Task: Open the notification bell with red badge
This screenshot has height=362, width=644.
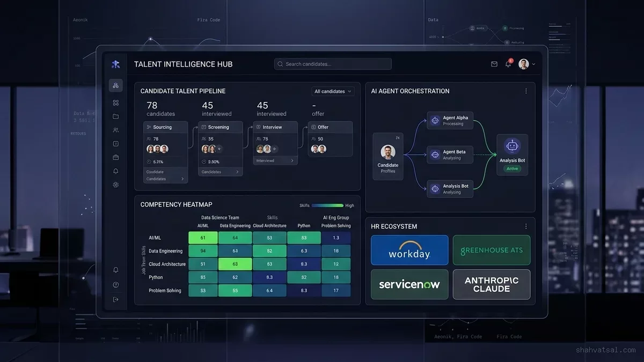Action: (x=508, y=64)
